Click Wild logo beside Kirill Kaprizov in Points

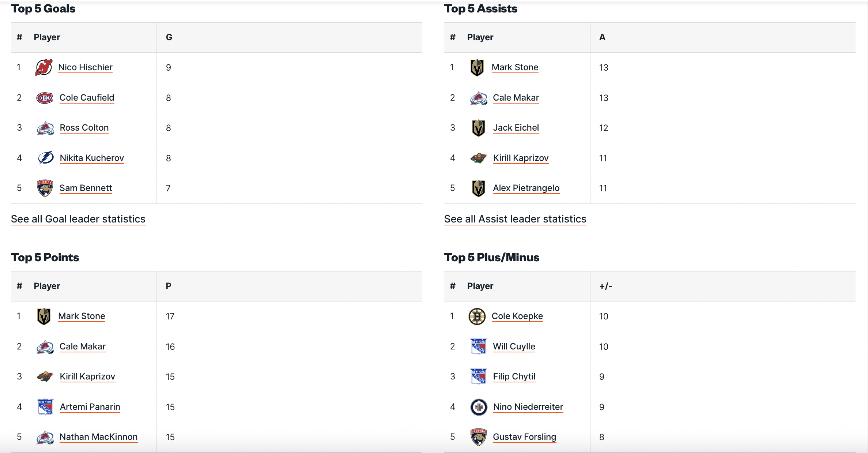[x=45, y=377]
